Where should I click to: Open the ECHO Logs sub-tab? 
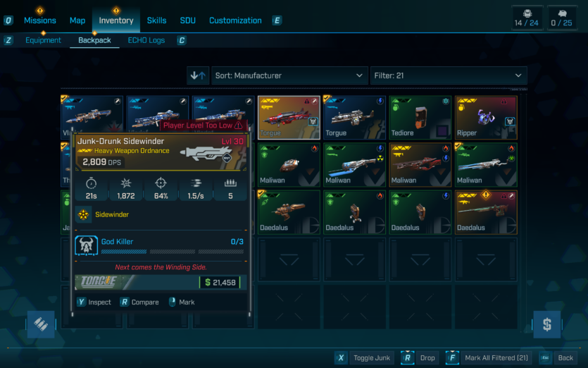click(146, 40)
